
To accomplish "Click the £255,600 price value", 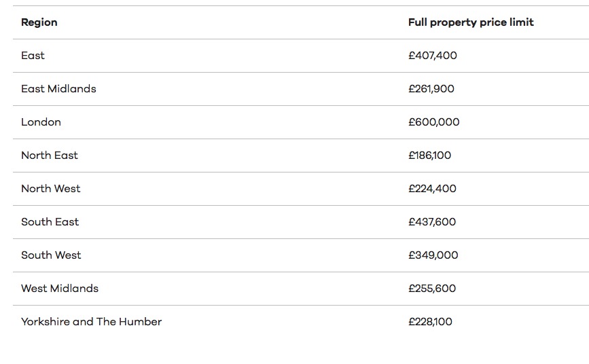I will (x=432, y=289).
